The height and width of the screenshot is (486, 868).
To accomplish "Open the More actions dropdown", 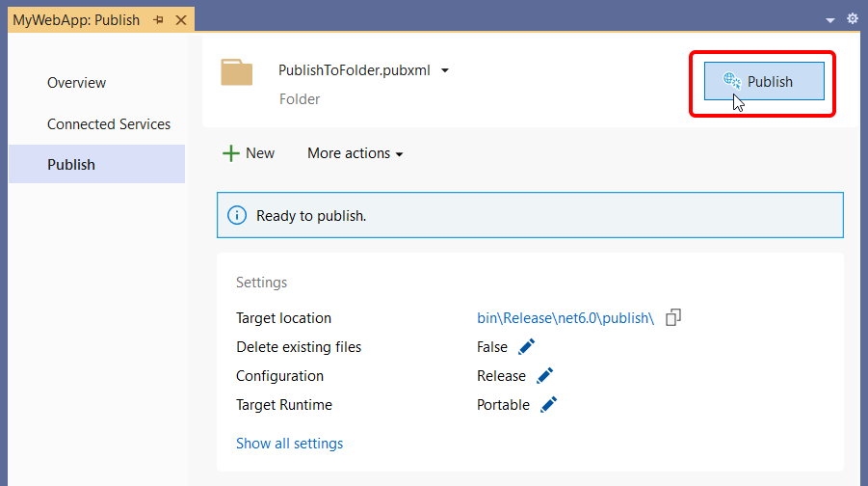I will pyautogui.click(x=355, y=153).
